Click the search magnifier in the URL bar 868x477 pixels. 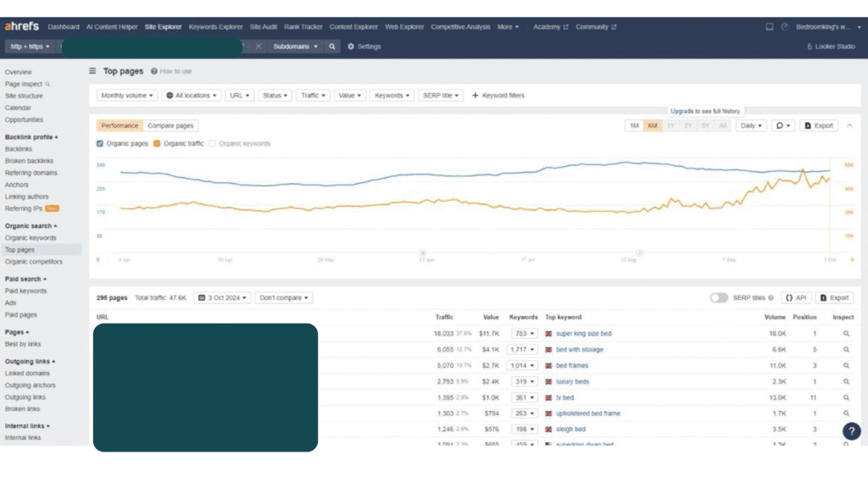[x=332, y=47]
